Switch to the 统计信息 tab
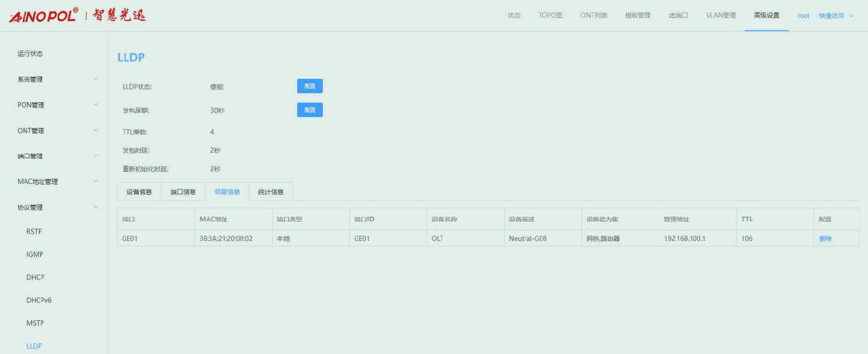The image size is (868, 354). [x=271, y=192]
